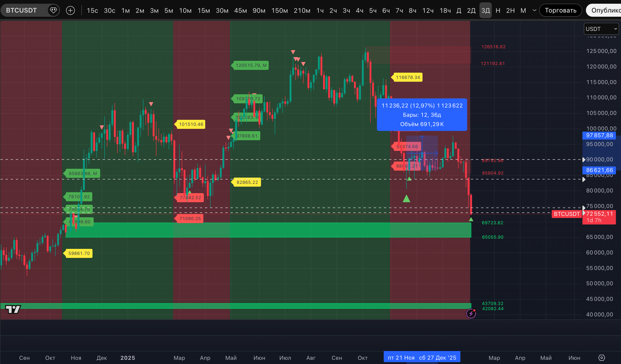Select the 15м timeframe
Image resolution: width=621 pixels, height=364 pixels.
(204, 10)
